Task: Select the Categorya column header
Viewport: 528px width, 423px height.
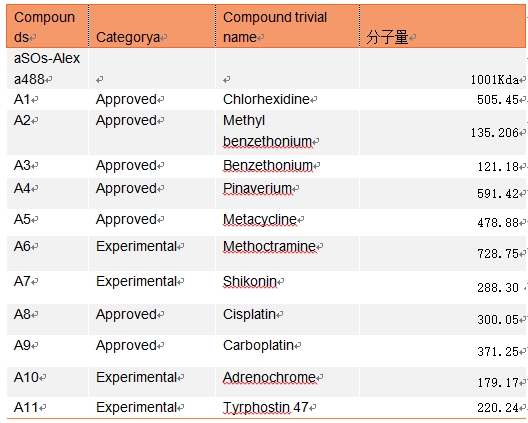Action: [152, 26]
